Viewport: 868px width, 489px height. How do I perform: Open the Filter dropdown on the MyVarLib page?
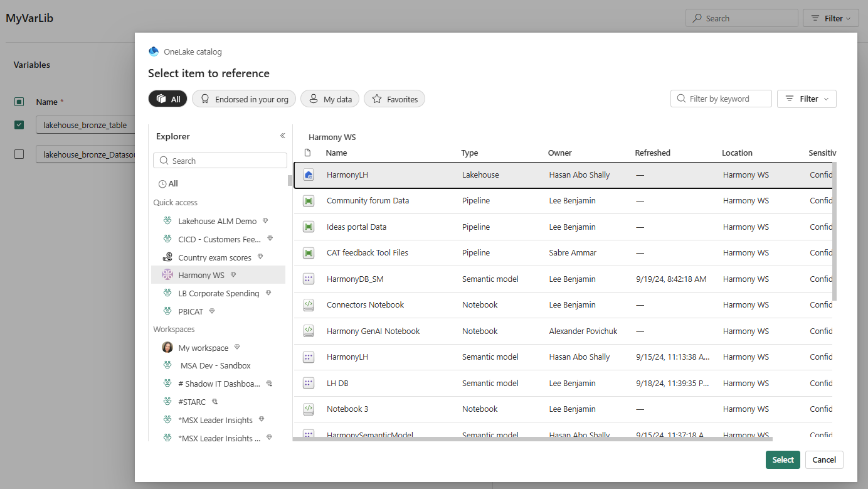click(x=830, y=18)
